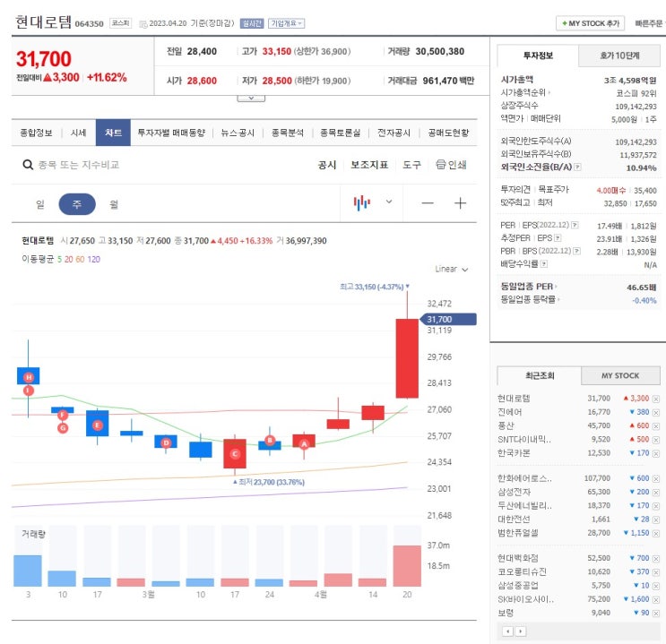Open 한화에어로스 in recent list
Image resolution: width=666 pixels, height=644 pixels.
524,478
